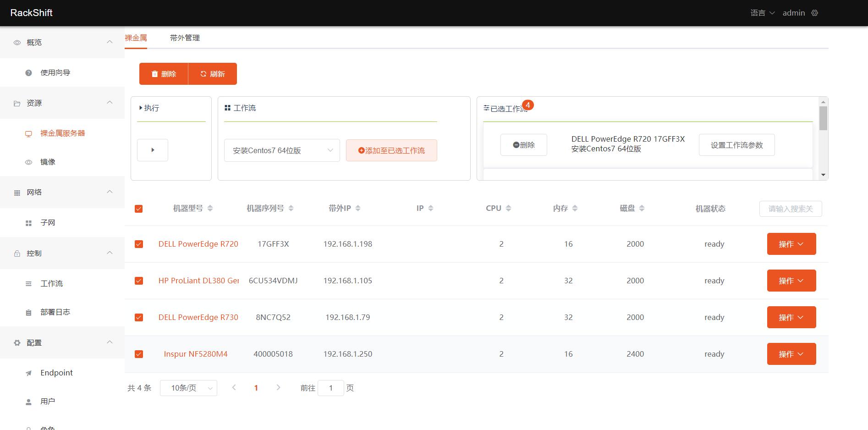Screen dimensions: 868x430
Task: Switch to the bare metal (裸金属) tab
Action: (136, 38)
